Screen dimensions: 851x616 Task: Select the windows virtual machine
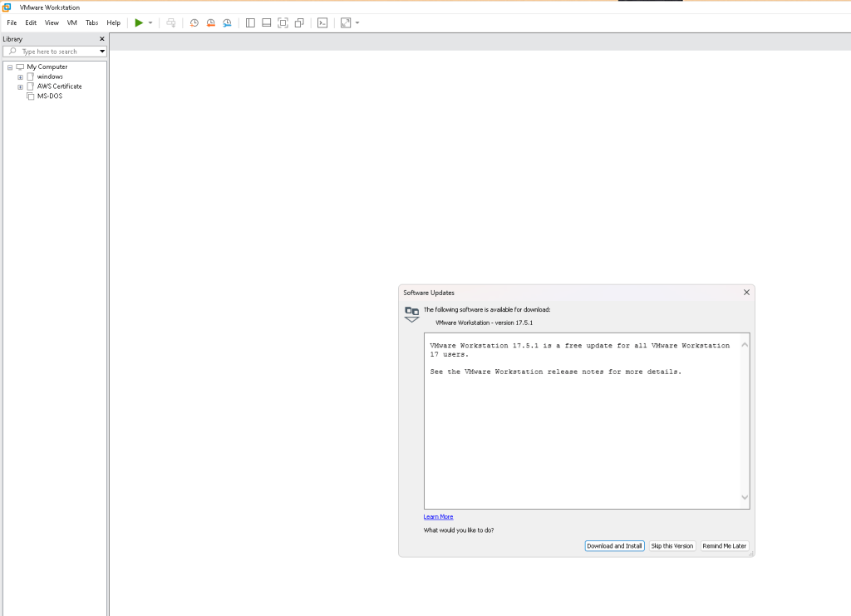point(50,76)
